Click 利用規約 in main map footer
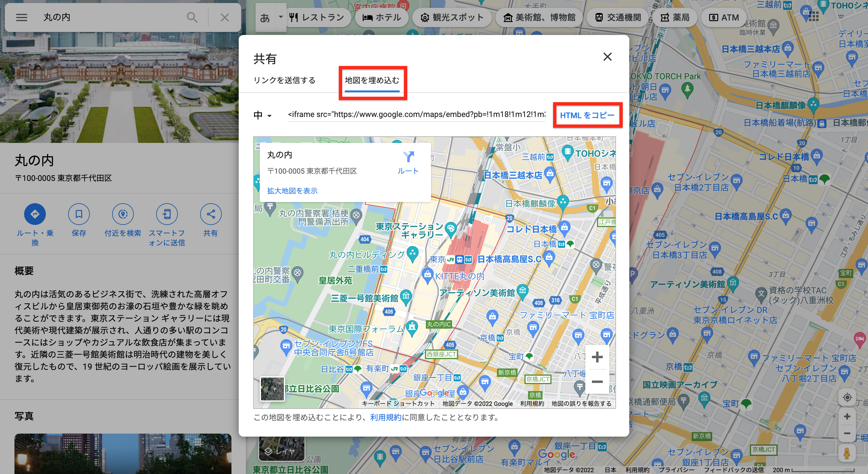 click(637, 470)
